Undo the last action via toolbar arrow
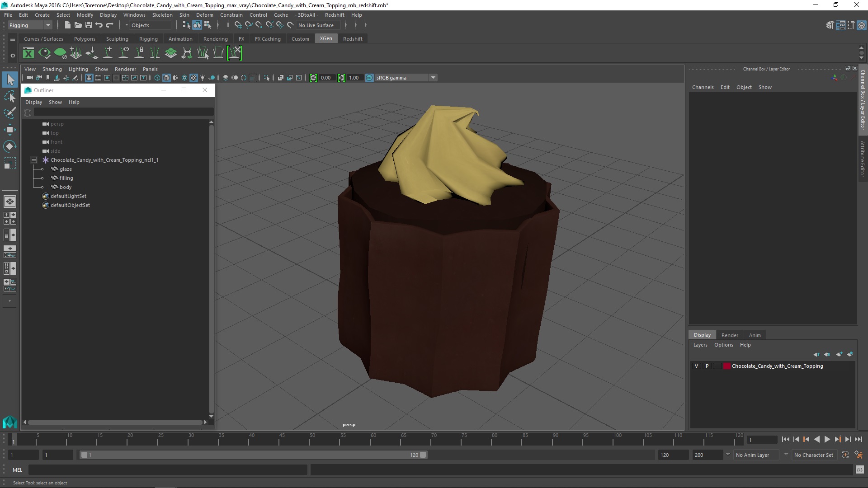Viewport: 868px width, 488px height. (x=99, y=25)
